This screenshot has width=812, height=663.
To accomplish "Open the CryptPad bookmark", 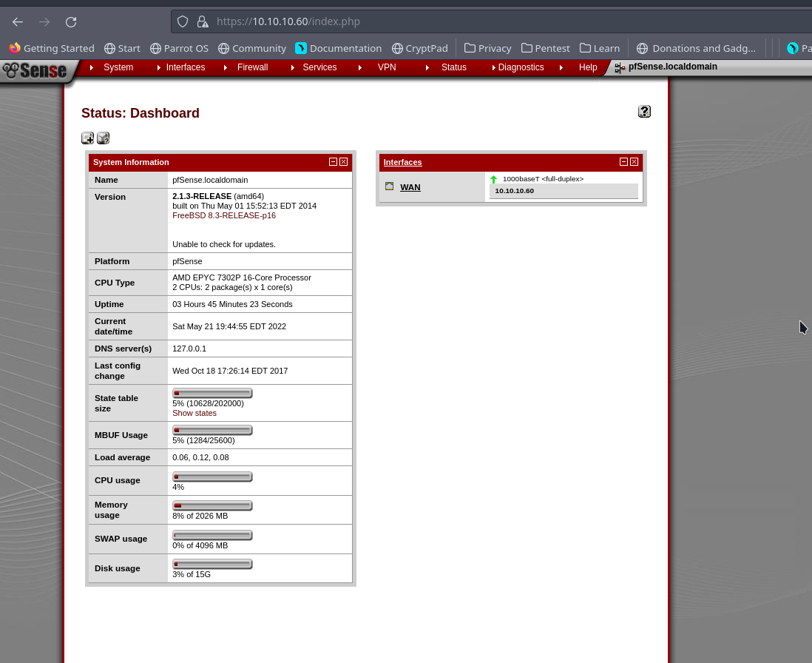I will pyautogui.click(x=420, y=48).
